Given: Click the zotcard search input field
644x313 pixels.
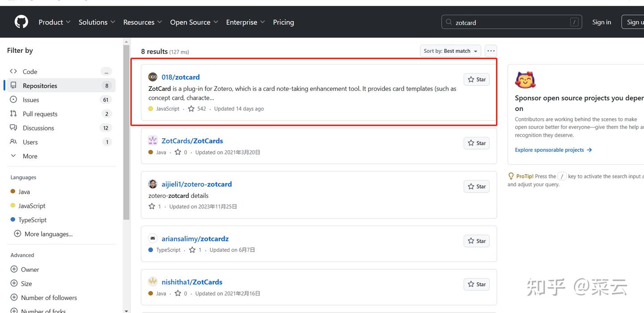Looking at the screenshot, I should (510, 22).
